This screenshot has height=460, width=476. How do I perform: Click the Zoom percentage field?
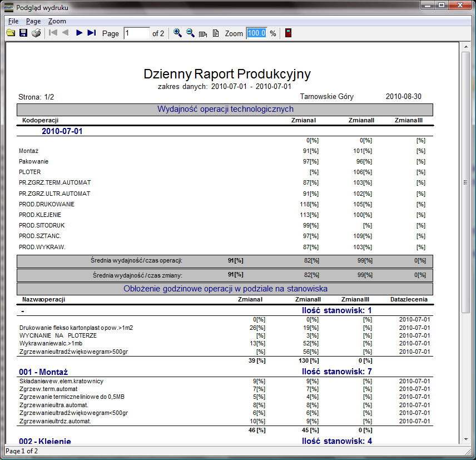[x=256, y=33]
